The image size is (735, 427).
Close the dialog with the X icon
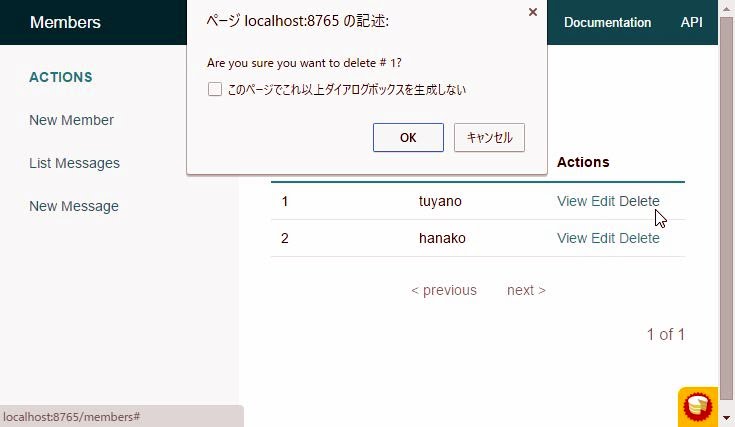coord(532,13)
